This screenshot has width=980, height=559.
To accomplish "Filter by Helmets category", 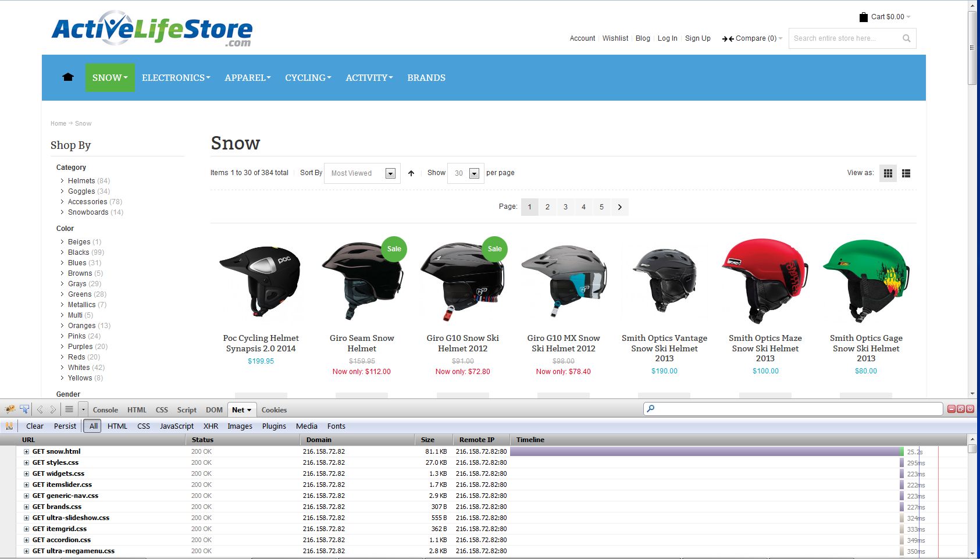I will (81, 181).
